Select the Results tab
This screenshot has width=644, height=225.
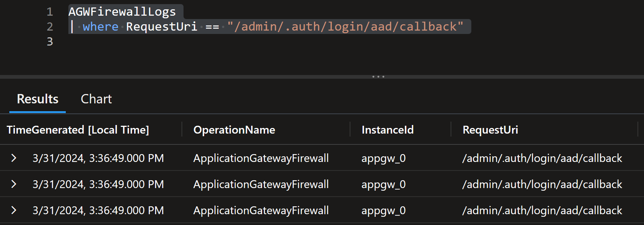(x=38, y=99)
